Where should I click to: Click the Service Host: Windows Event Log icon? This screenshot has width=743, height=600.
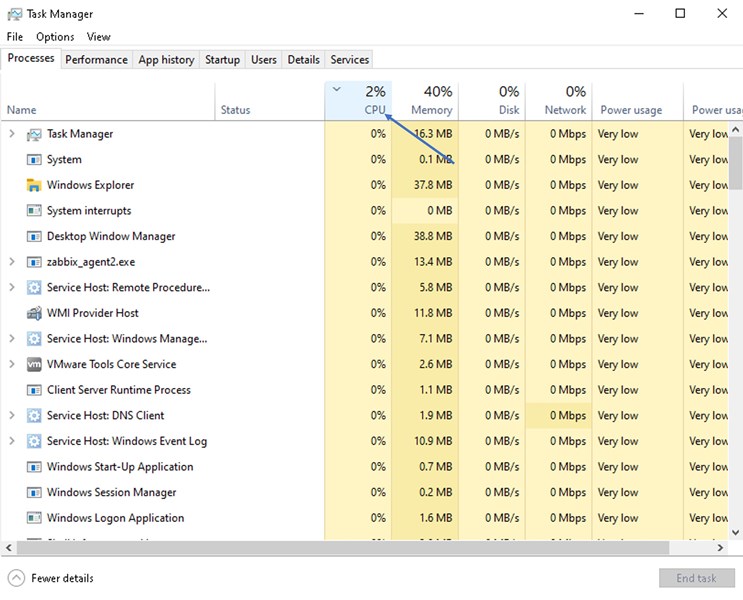(34, 441)
